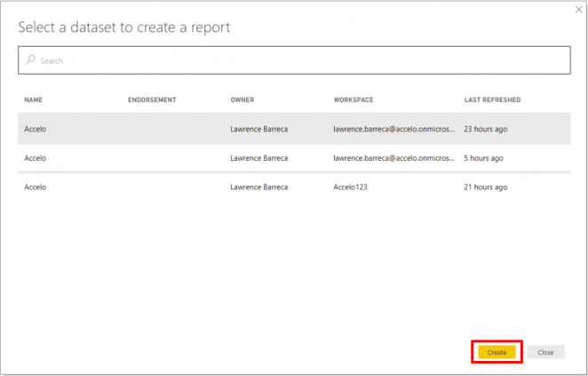Click the '23 hours ago' refresh time
Screen dimensions: 588x376
coord(485,129)
